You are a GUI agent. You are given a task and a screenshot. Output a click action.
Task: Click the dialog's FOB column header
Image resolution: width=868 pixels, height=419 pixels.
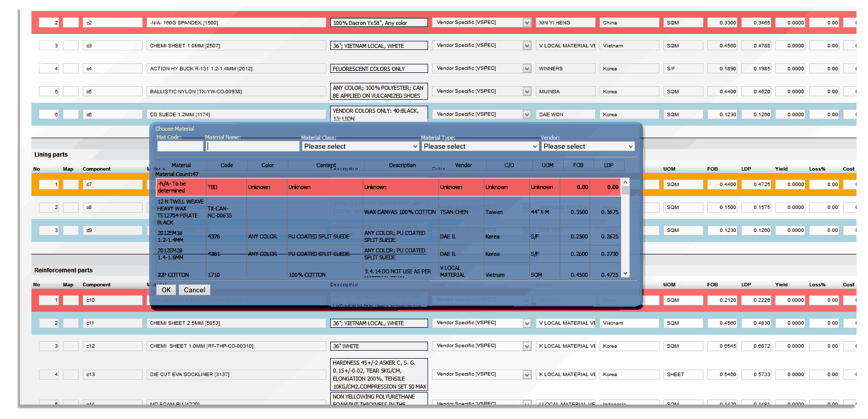(578, 165)
